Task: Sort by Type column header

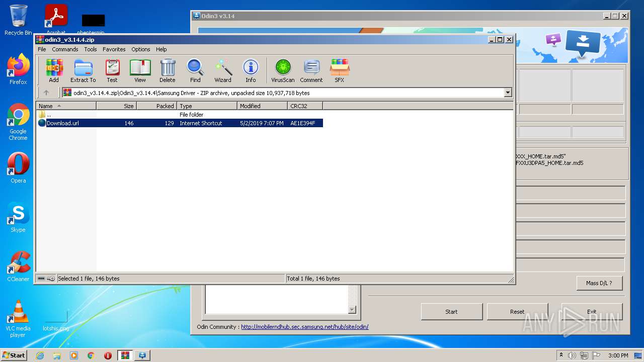Action: [207, 106]
